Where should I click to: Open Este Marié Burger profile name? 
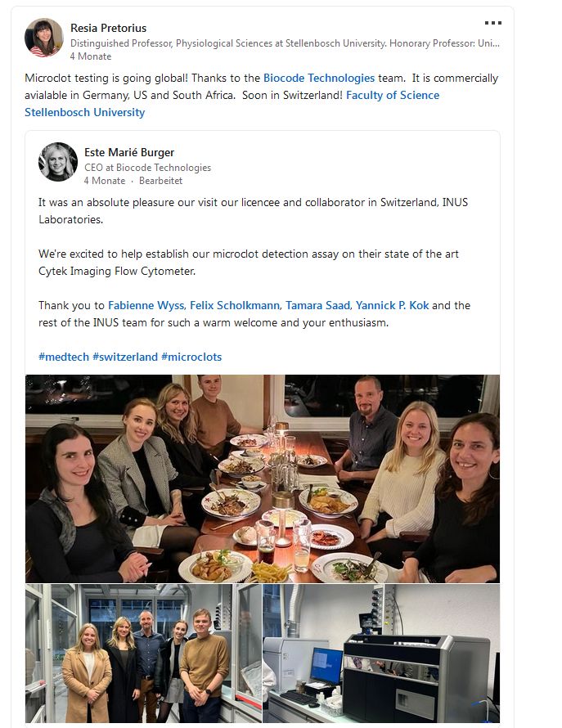(x=129, y=152)
